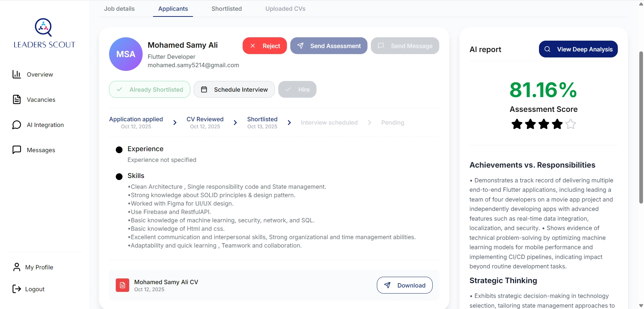644x309 pixels.
Task: Open AI Integration chat bubble icon
Action: pos(16,125)
